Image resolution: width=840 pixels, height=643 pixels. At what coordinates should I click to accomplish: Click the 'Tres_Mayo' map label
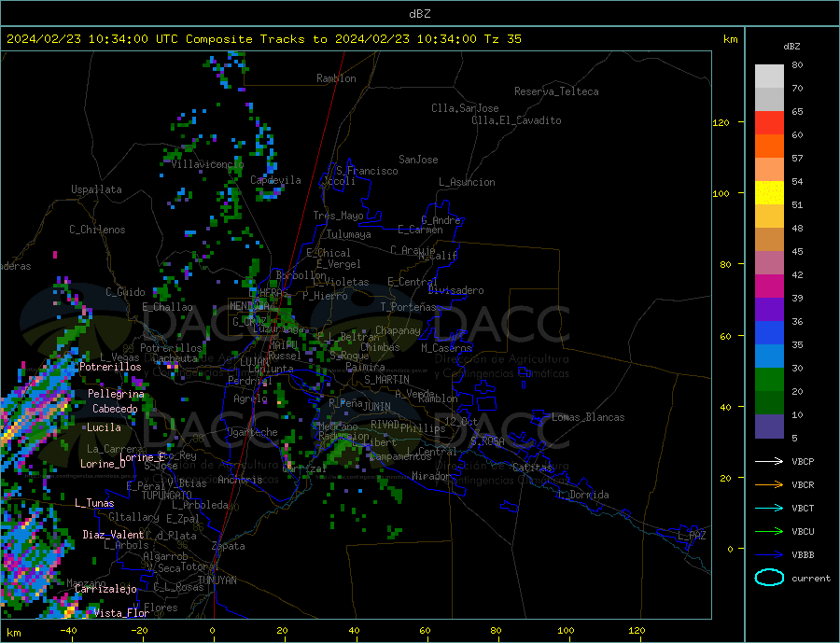click(338, 216)
